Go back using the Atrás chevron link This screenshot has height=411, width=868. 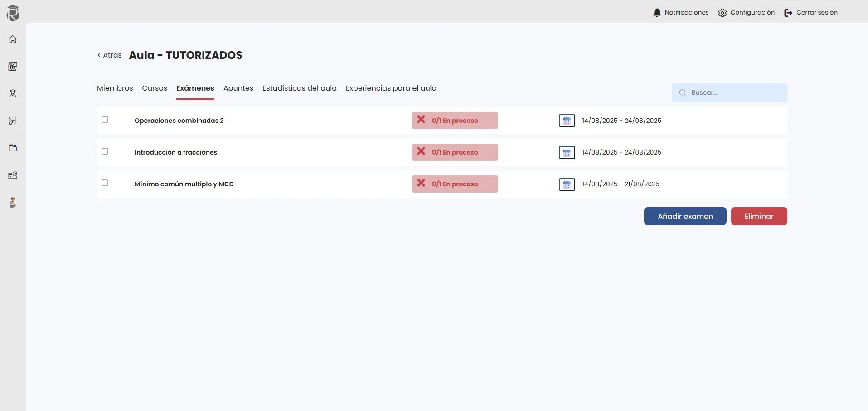point(110,55)
